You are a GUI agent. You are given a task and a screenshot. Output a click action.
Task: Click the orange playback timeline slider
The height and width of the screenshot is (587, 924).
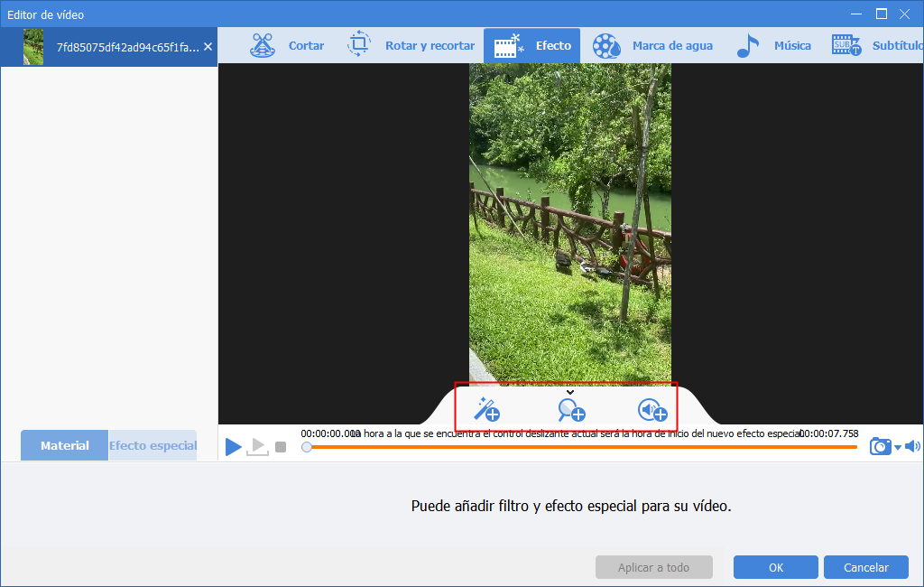(582, 447)
